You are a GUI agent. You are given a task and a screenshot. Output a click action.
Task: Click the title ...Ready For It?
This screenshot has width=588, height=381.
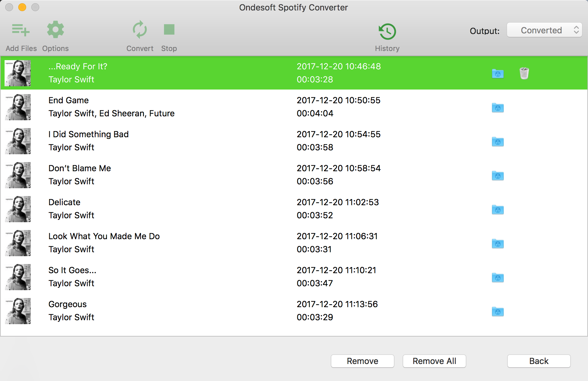(x=78, y=66)
